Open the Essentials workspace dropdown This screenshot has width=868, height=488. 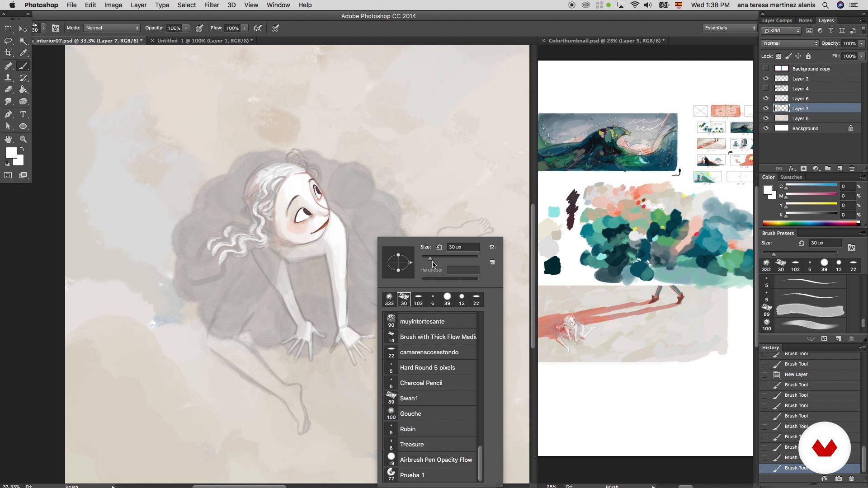(x=730, y=28)
